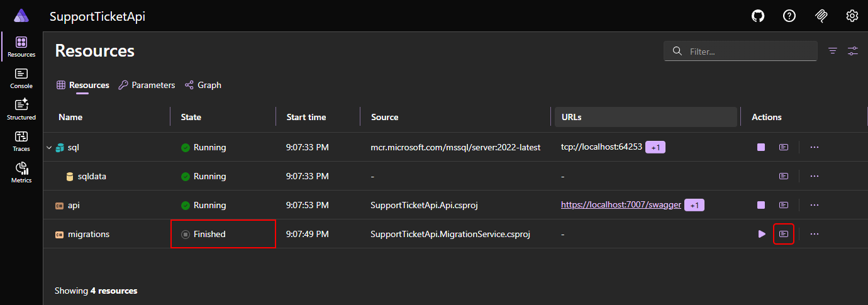Switch to the Parameters tab
The height and width of the screenshot is (305, 868).
pos(147,85)
